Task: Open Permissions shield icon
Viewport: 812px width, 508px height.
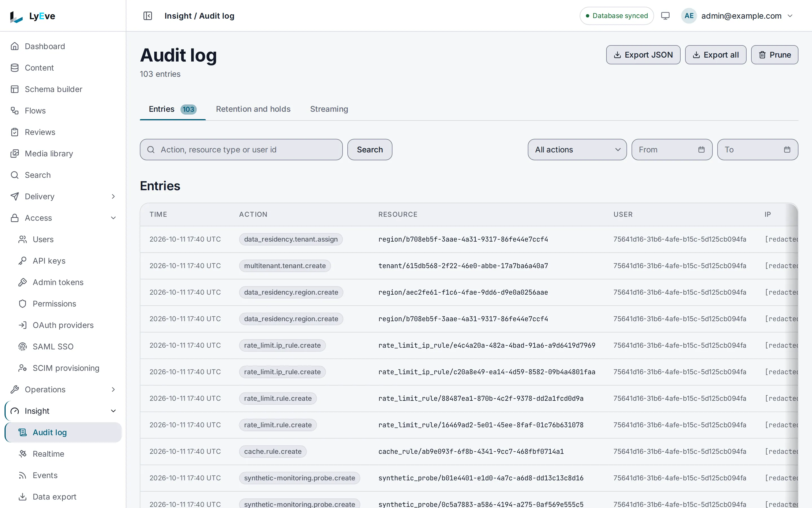Action: coord(23,304)
